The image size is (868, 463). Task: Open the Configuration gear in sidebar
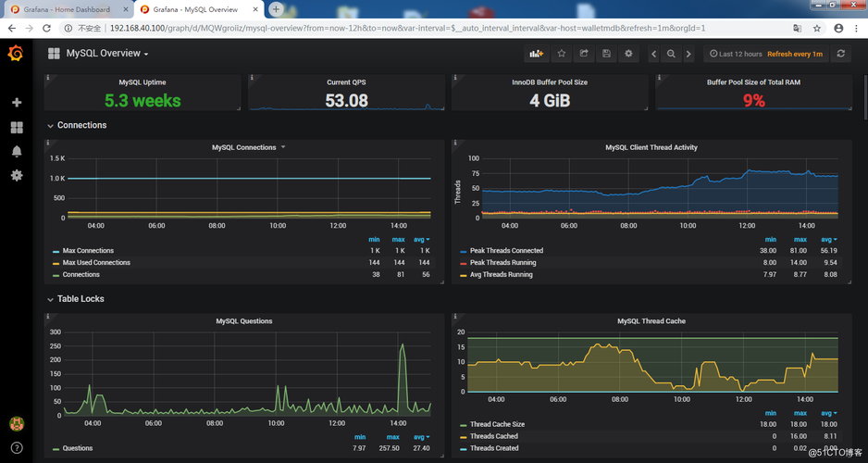tap(16, 175)
